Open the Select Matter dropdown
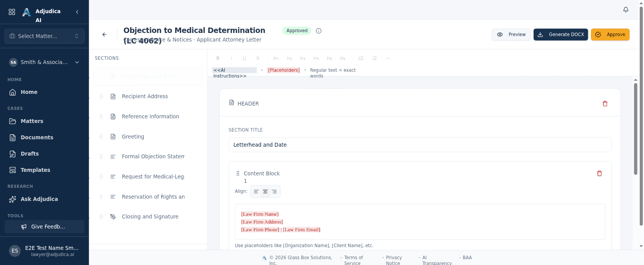The height and width of the screenshot is (265, 644). 45,36
